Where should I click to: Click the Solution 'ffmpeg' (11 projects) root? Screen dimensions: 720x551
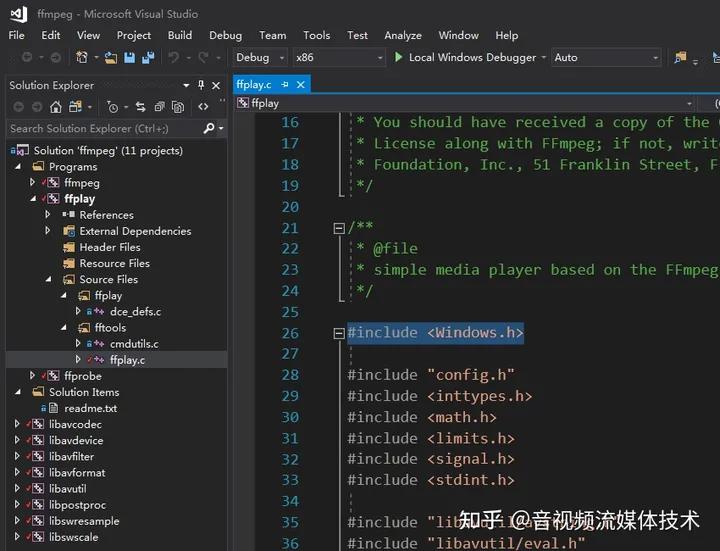pyautogui.click(x=108, y=151)
